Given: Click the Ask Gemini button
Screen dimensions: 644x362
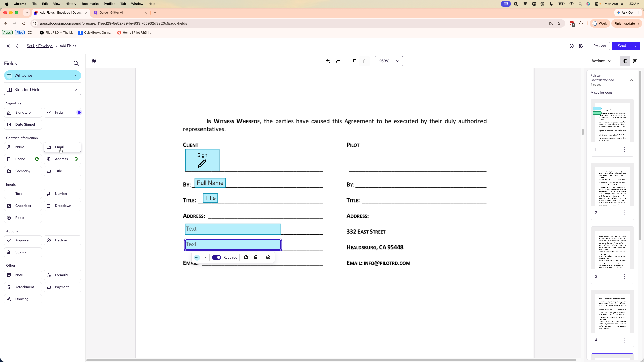Looking at the screenshot, I should 628,13.
